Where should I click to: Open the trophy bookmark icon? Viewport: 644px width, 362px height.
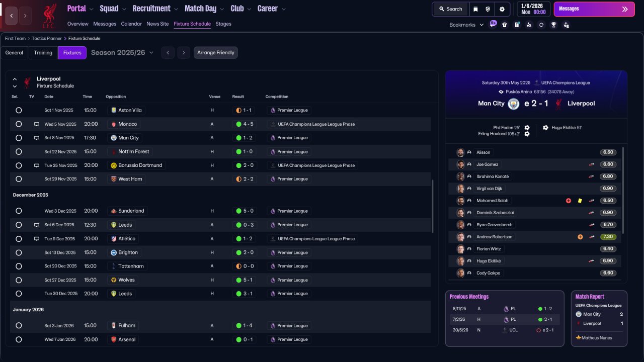[x=553, y=25]
